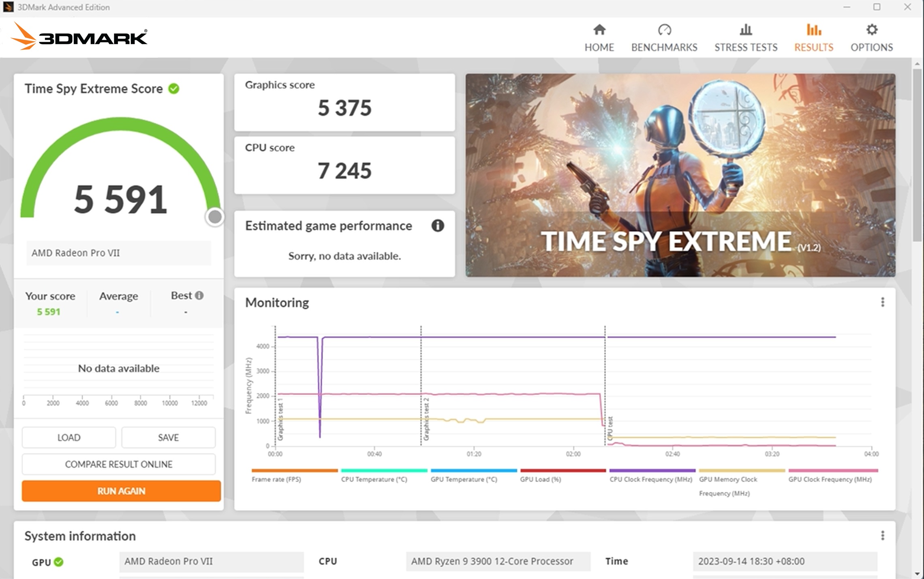The height and width of the screenshot is (579, 924).
Task: Open the System information three-dot menu
Action: click(883, 536)
